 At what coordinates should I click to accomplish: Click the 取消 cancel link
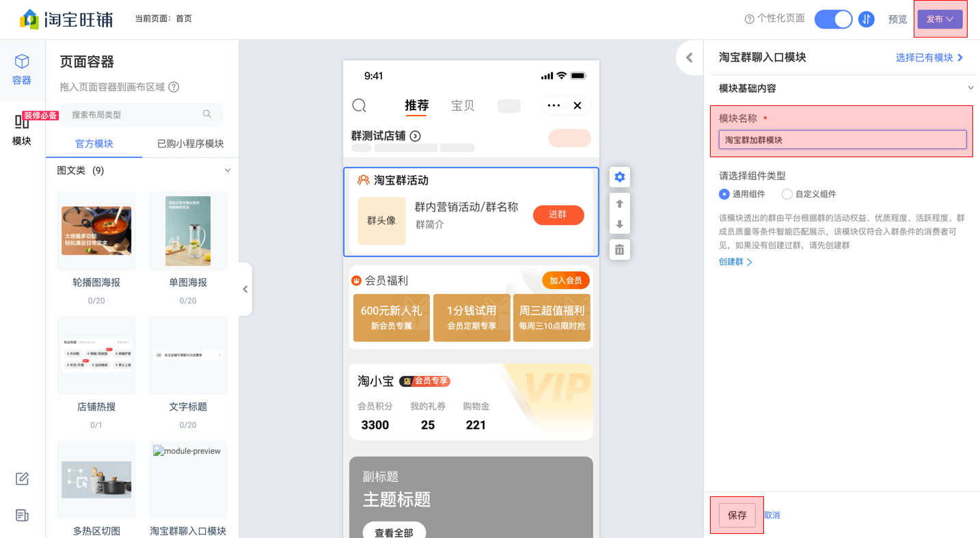pyautogui.click(x=772, y=515)
